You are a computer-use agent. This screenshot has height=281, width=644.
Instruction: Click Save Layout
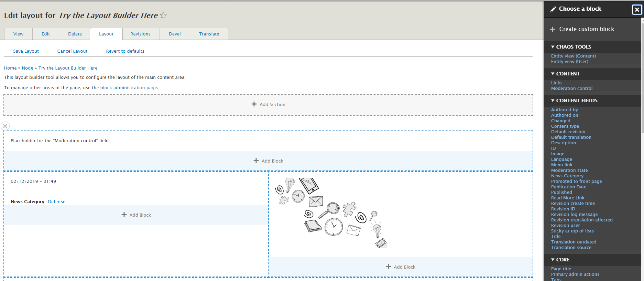pyautogui.click(x=26, y=51)
